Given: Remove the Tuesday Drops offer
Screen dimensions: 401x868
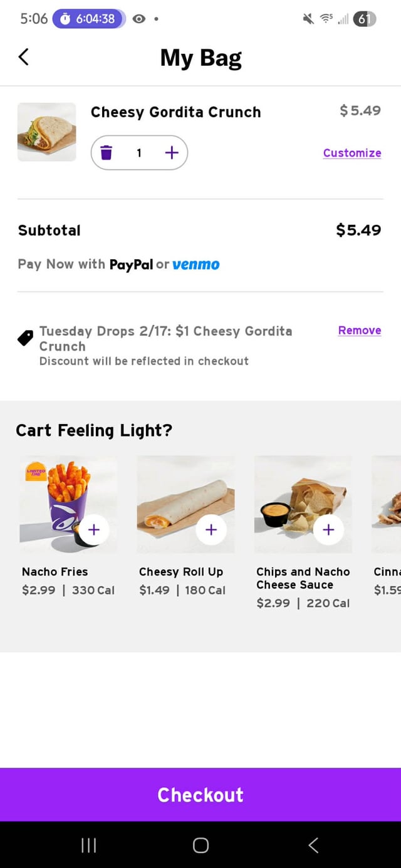Looking at the screenshot, I should click(359, 331).
